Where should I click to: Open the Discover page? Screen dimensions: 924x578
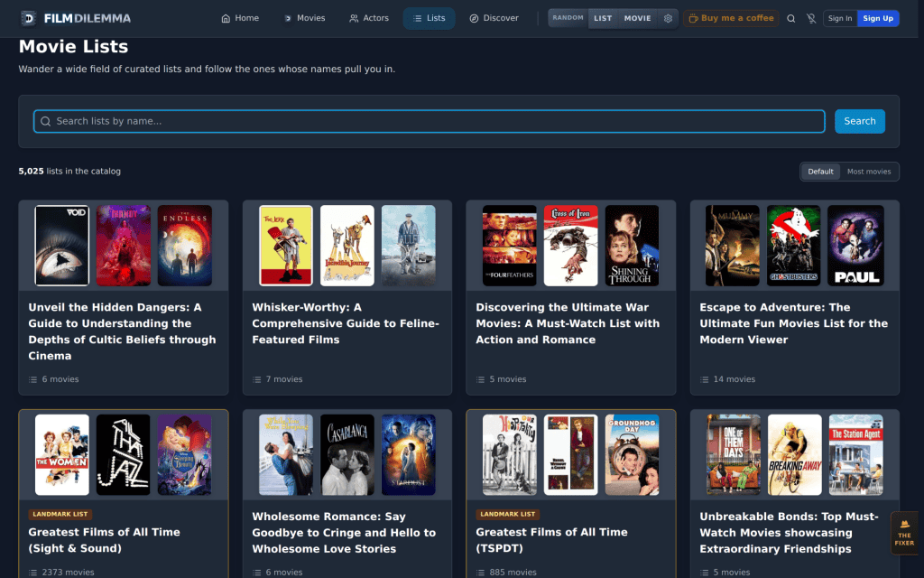click(494, 18)
